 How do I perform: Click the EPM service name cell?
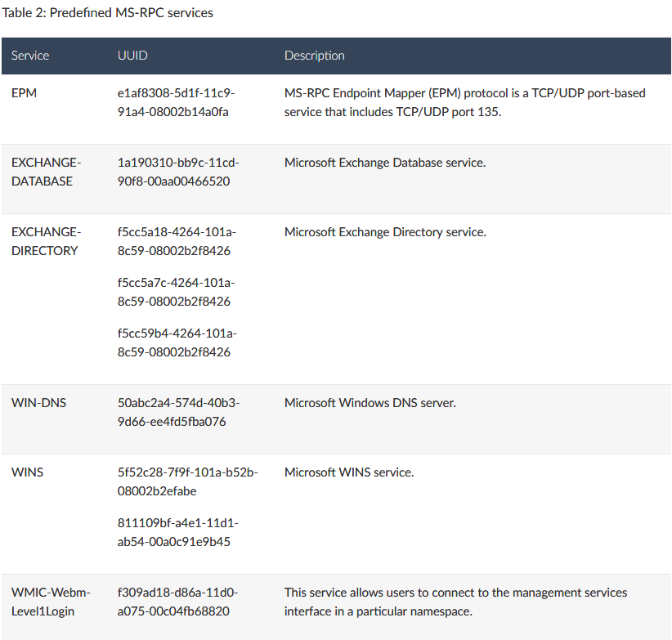pos(24,93)
